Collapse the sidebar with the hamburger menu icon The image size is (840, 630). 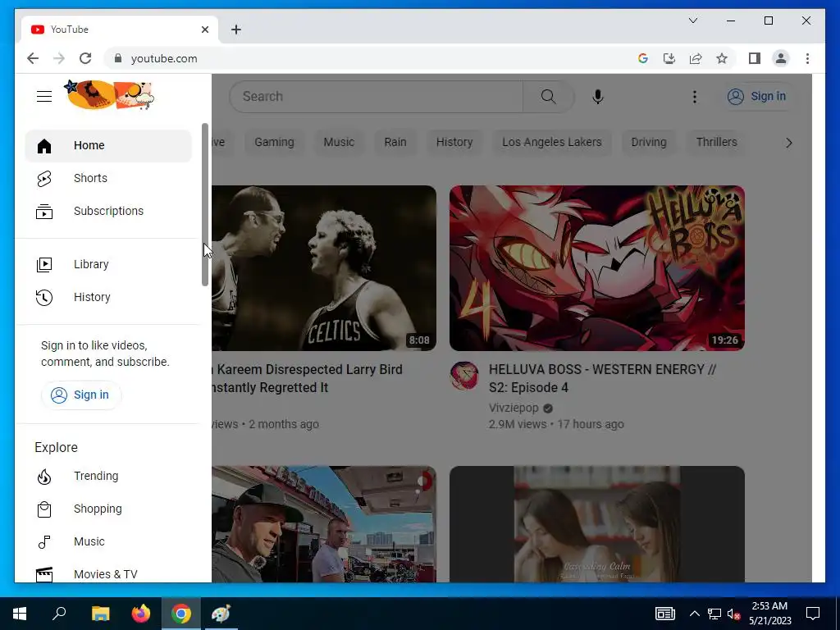[44, 97]
